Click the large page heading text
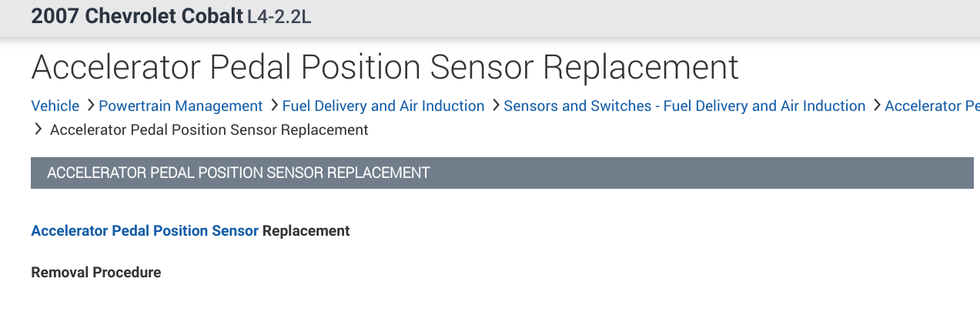The height and width of the screenshot is (312, 980). [x=385, y=68]
